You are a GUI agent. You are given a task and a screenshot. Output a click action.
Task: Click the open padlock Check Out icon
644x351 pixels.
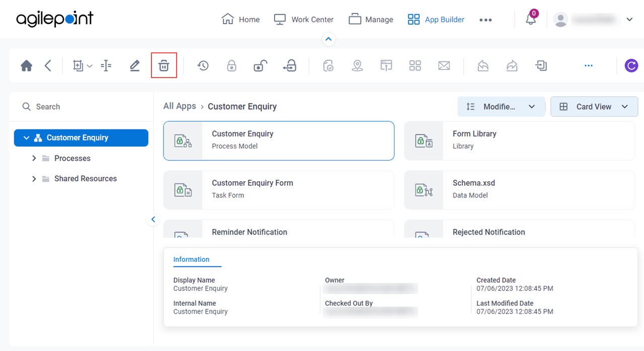[260, 65]
